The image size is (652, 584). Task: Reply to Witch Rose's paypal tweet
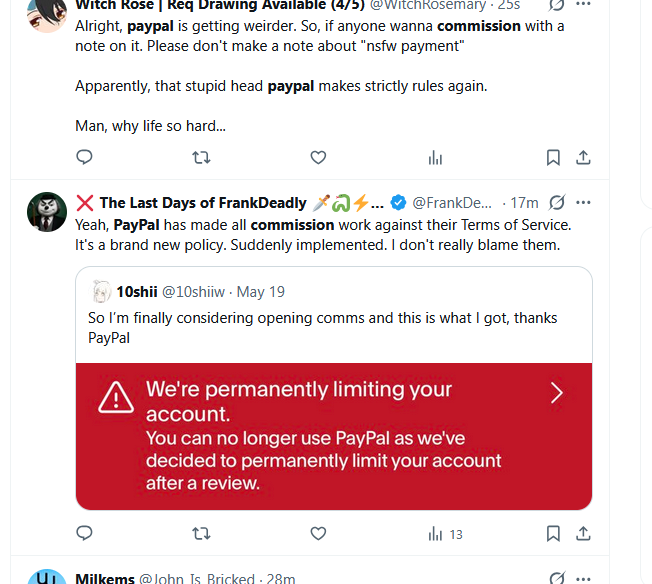click(x=84, y=157)
